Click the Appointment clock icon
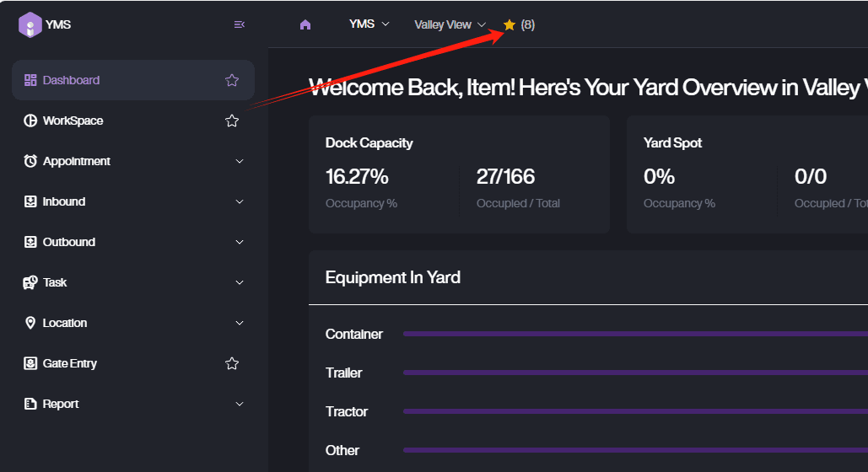The height and width of the screenshot is (472, 868). tap(30, 161)
